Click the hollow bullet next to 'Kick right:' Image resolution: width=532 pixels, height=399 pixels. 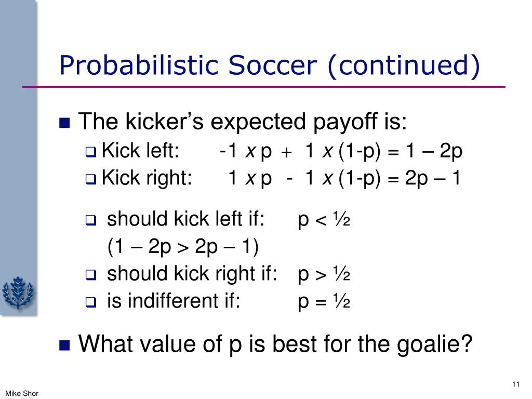(91, 179)
